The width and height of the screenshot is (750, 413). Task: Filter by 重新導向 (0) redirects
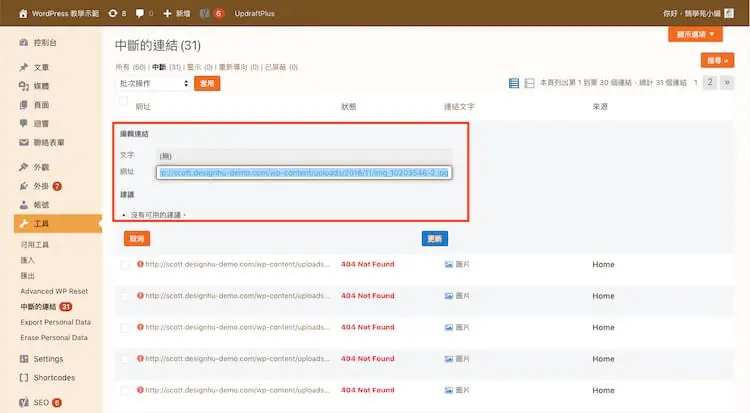point(239,67)
